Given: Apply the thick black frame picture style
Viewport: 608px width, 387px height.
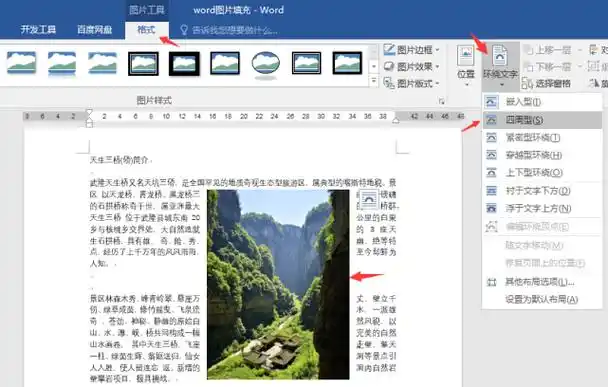Looking at the screenshot, I should point(184,64).
